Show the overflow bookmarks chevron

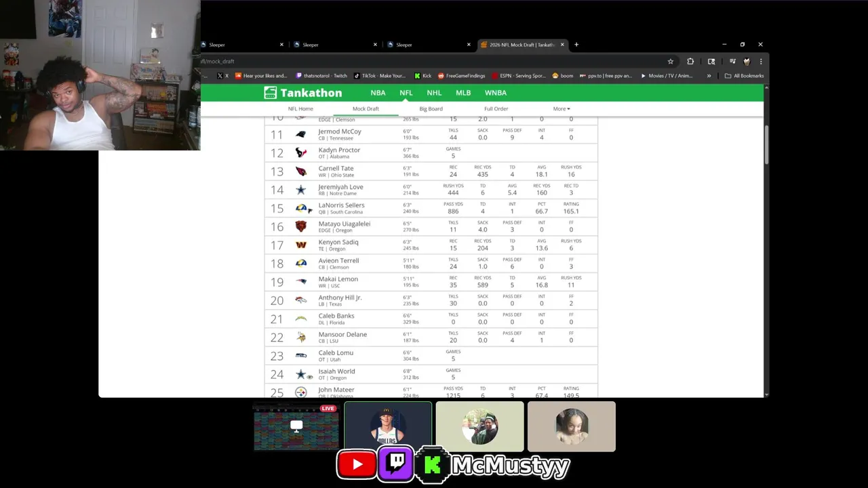709,76
